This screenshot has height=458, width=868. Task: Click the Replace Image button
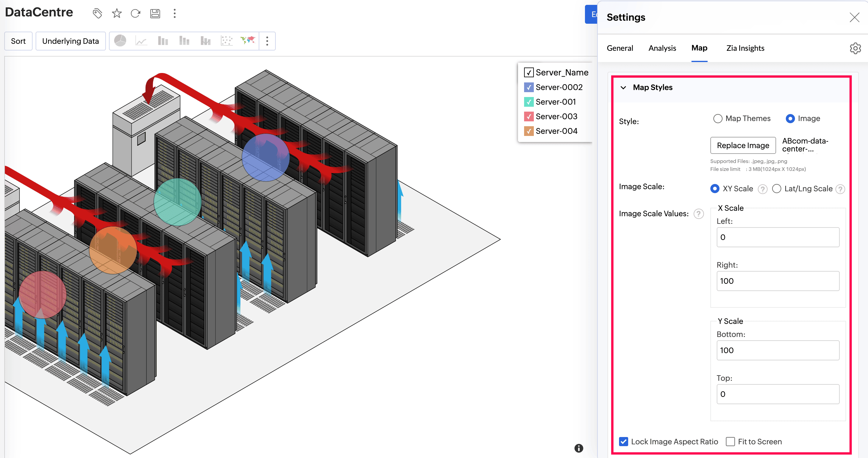point(743,145)
